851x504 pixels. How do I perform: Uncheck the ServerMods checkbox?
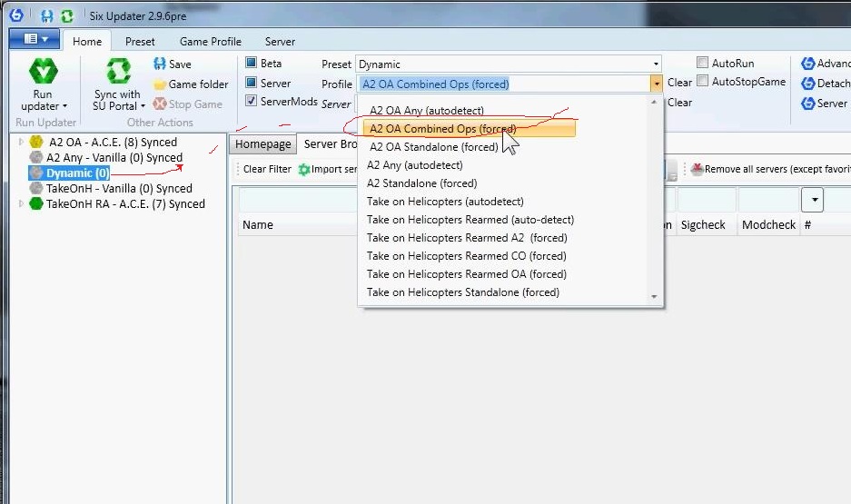[251, 101]
